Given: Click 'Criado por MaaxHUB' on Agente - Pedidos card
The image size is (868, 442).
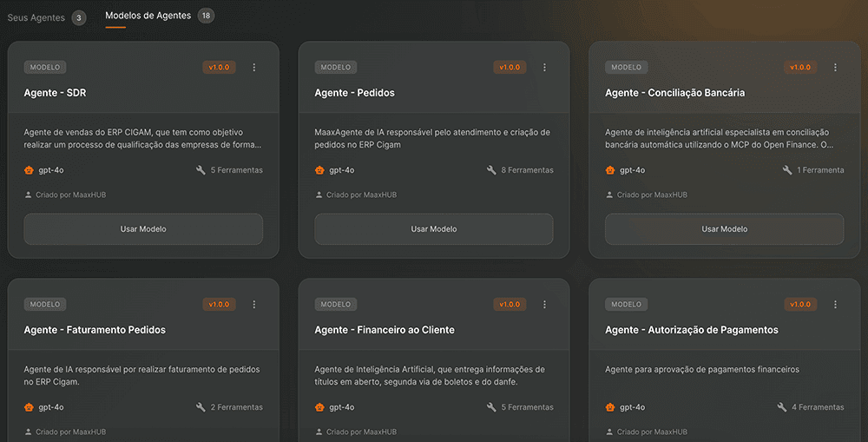Looking at the screenshot, I should [x=361, y=195].
